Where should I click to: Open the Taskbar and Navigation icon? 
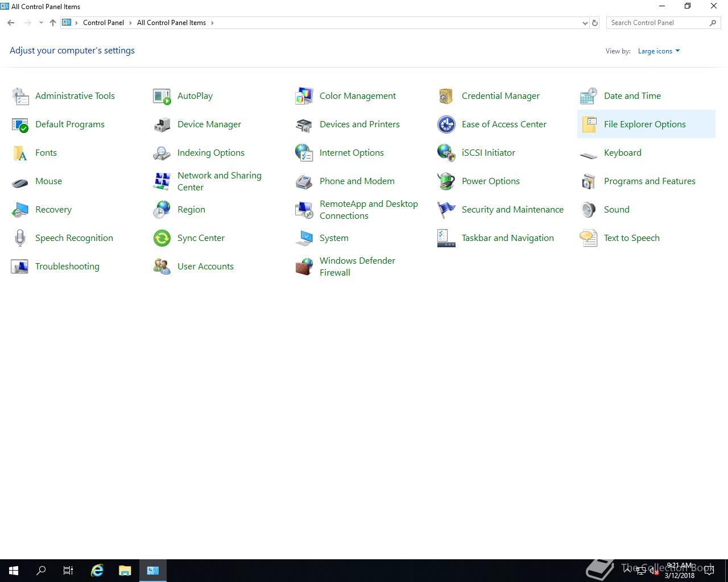(x=446, y=238)
